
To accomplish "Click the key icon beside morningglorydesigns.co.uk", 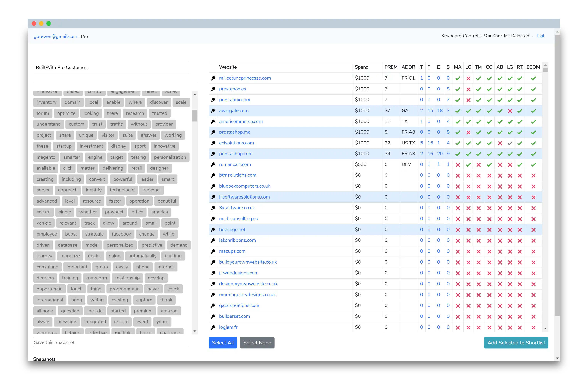I will pos(213,295).
